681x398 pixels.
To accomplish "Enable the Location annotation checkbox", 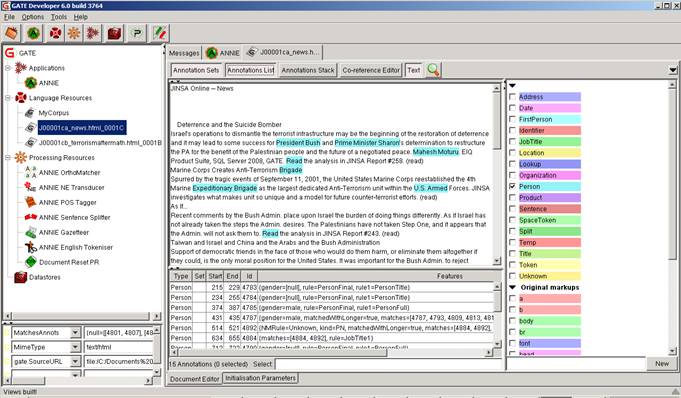I will [x=512, y=153].
